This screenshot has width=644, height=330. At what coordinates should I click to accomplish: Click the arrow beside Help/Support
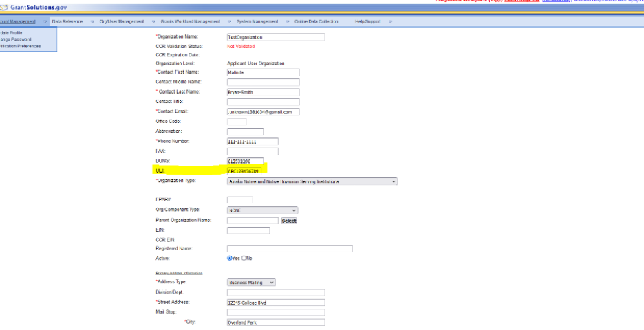point(390,21)
